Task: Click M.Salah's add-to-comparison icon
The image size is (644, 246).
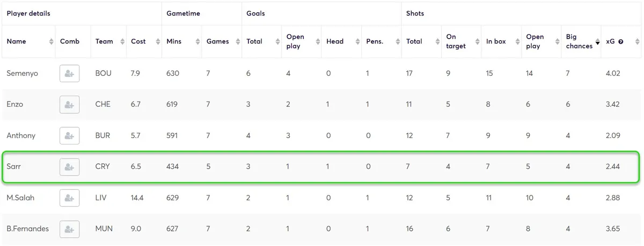Action: [69, 198]
